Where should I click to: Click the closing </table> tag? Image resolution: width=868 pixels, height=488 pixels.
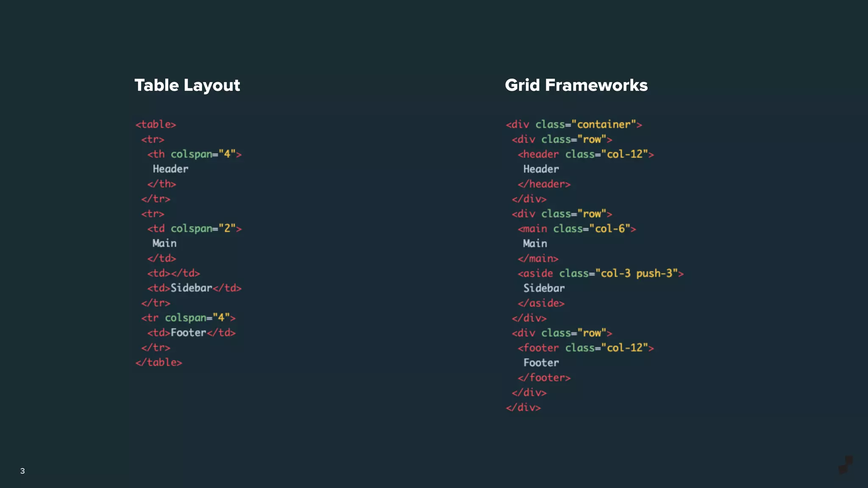(159, 363)
